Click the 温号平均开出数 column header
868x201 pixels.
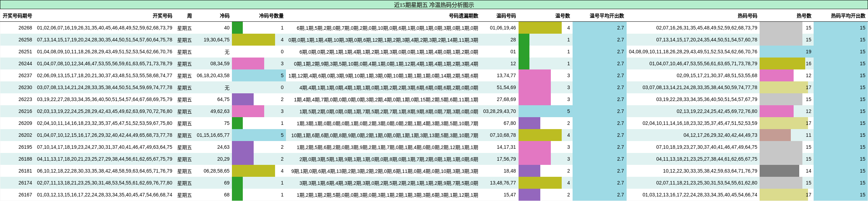coord(607,16)
